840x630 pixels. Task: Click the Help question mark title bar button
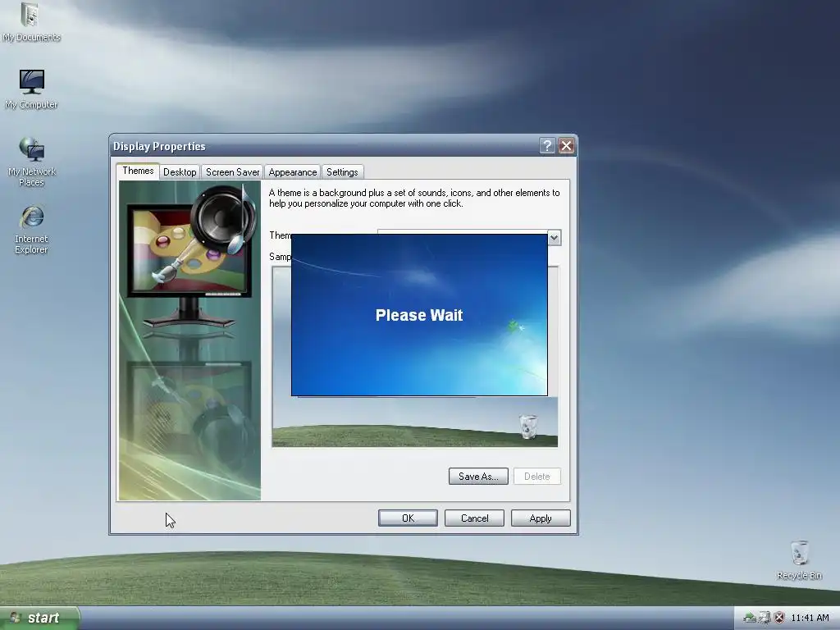pyautogui.click(x=547, y=146)
